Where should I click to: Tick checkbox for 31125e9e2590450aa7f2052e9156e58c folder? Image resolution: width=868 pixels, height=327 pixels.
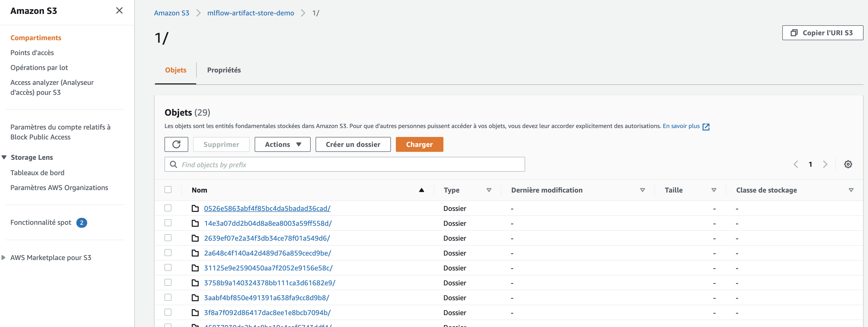click(168, 268)
